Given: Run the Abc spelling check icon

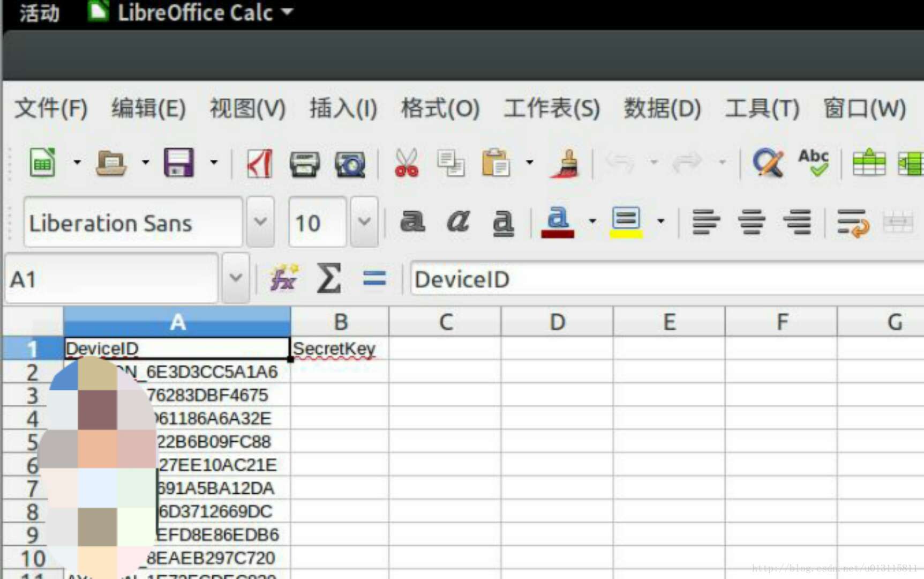Looking at the screenshot, I should (x=813, y=162).
